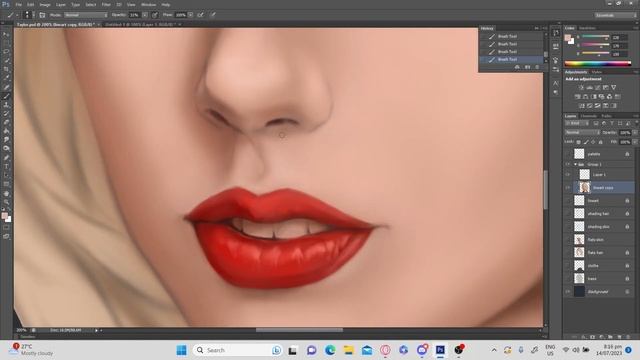Viewport: 640px width, 360px height.
Task: Create new snapshot in History panel
Action: point(527,67)
